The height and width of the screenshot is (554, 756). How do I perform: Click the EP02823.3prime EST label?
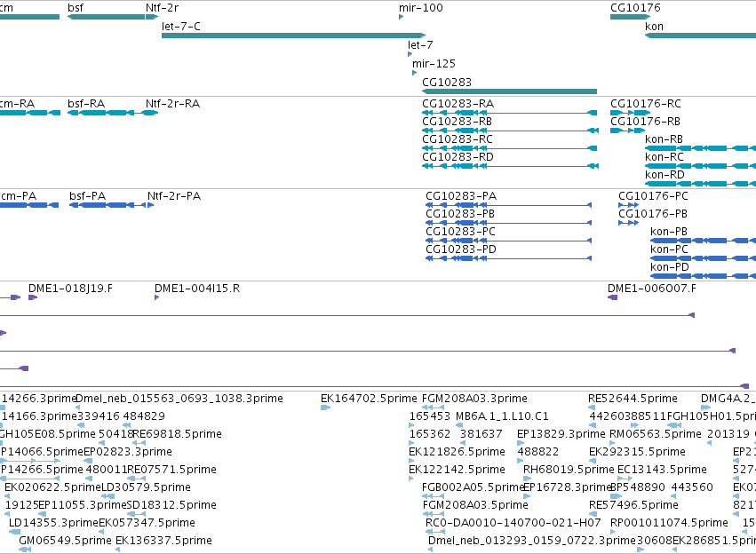tap(128, 452)
